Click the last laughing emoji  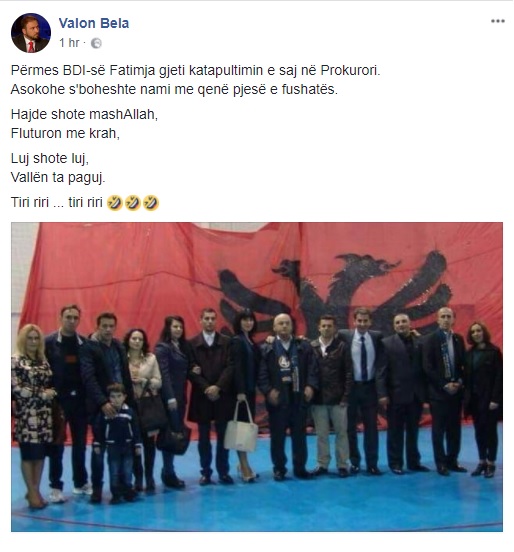151,203
